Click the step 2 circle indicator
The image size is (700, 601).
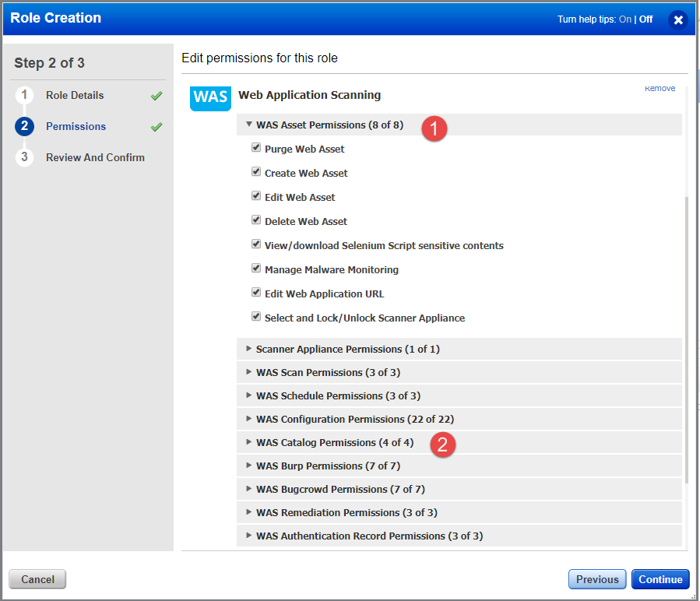24,126
